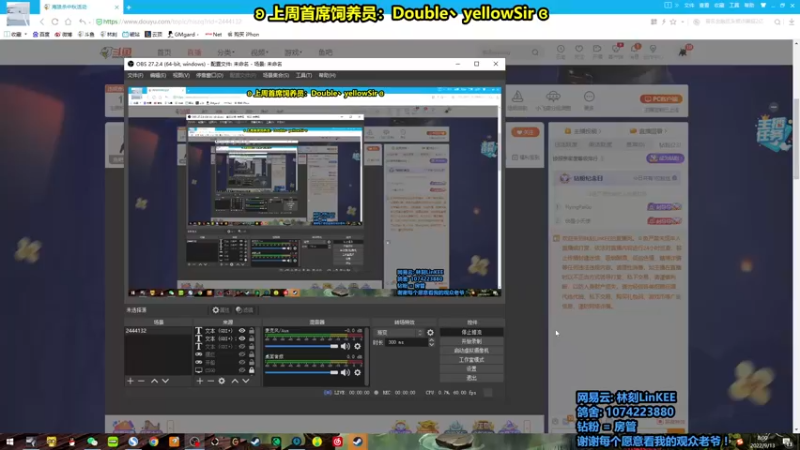Image resolution: width=800 pixels, height=450 pixels.
Task: Open Steam highlighted at the taskbar end
Action: [358, 442]
